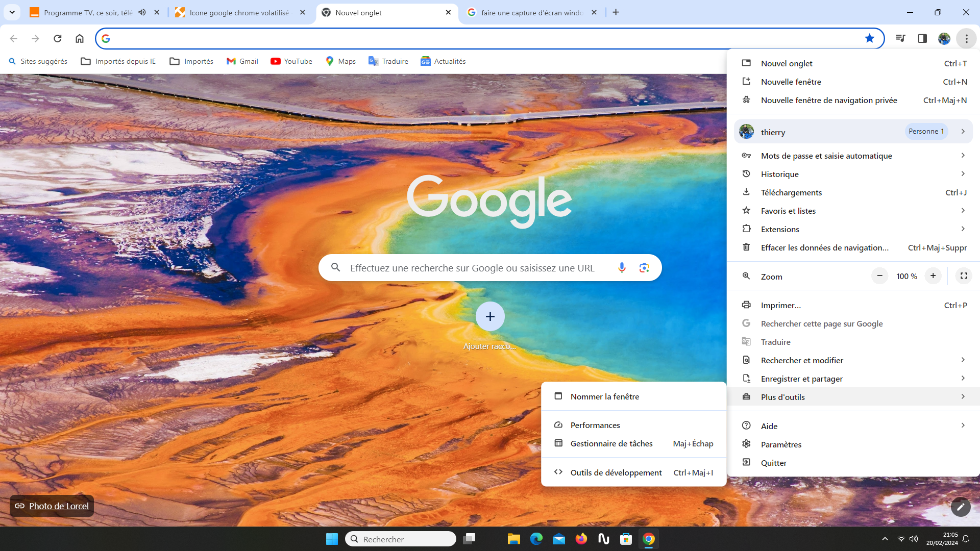Expand the Extensions submenu
Viewport: 980px width, 551px height.
click(853, 229)
